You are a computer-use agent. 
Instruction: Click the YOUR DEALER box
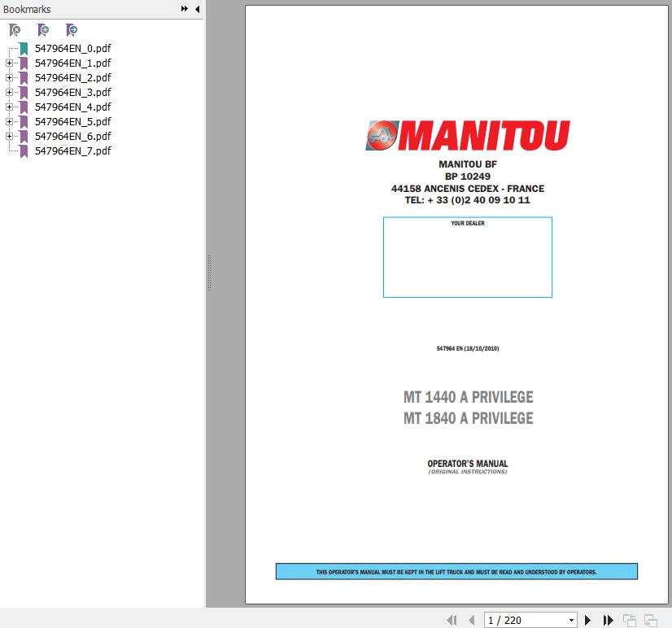tap(468, 257)
